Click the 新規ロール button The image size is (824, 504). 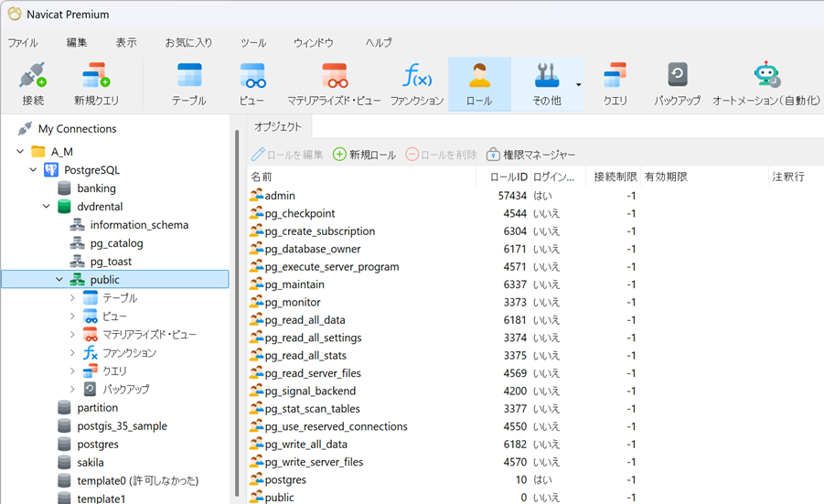pyautogui.click(x=365, y=155)
